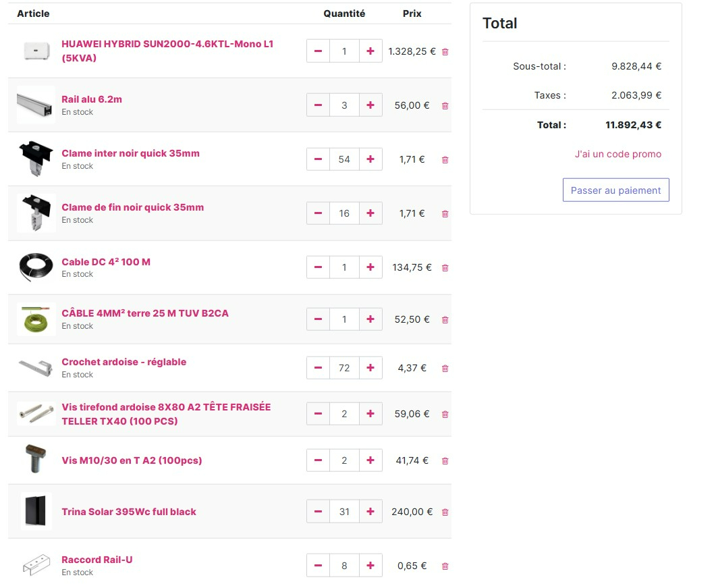Remove Rail alu 6.2m with trash icon
716x588 pixels.
445,105
